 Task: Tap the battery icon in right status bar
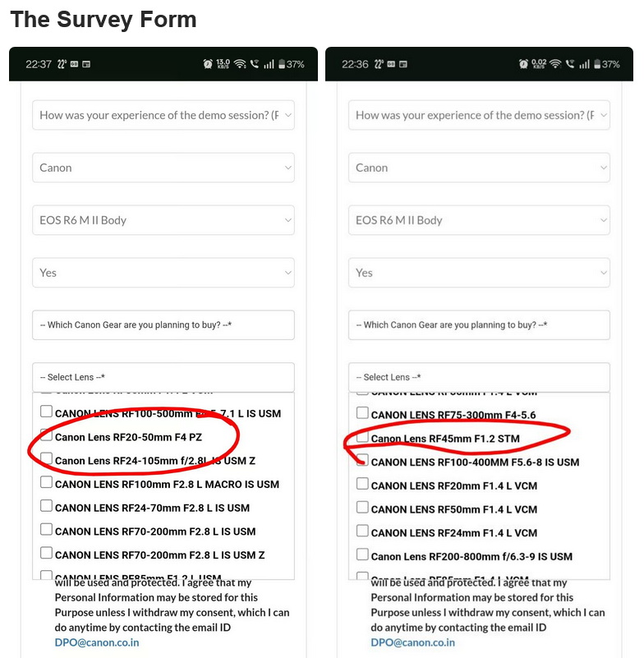598,64
